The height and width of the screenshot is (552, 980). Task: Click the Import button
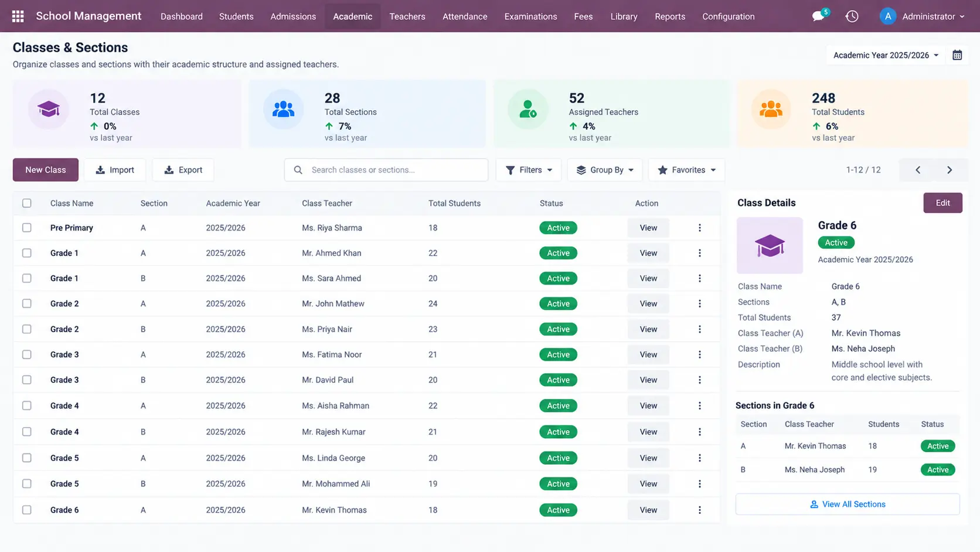pos(115,170)
